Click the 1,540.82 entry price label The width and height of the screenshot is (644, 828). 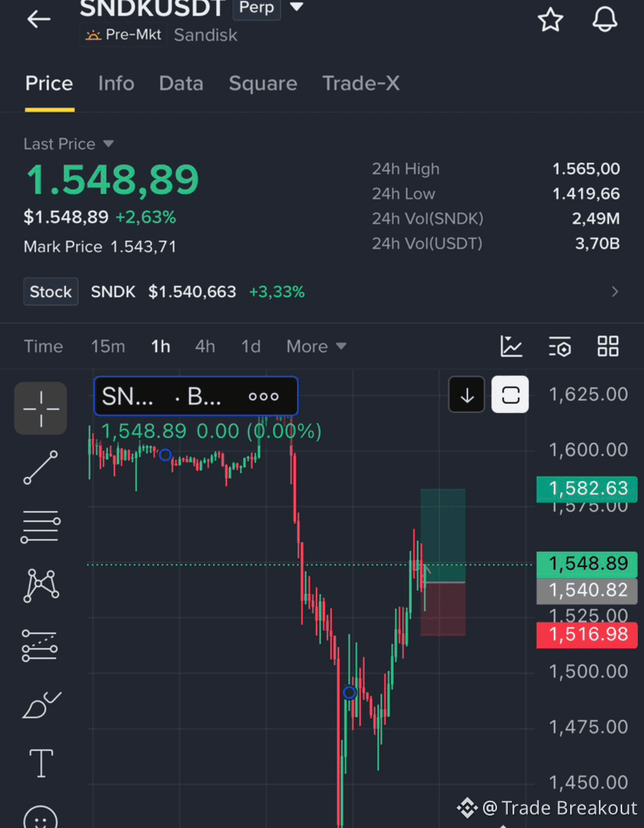pos(587,591)
